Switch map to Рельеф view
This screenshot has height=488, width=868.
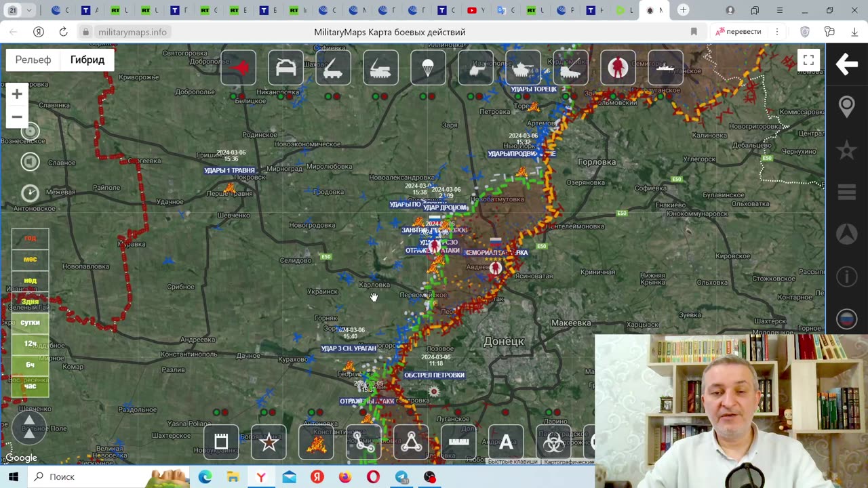[33, 60]
